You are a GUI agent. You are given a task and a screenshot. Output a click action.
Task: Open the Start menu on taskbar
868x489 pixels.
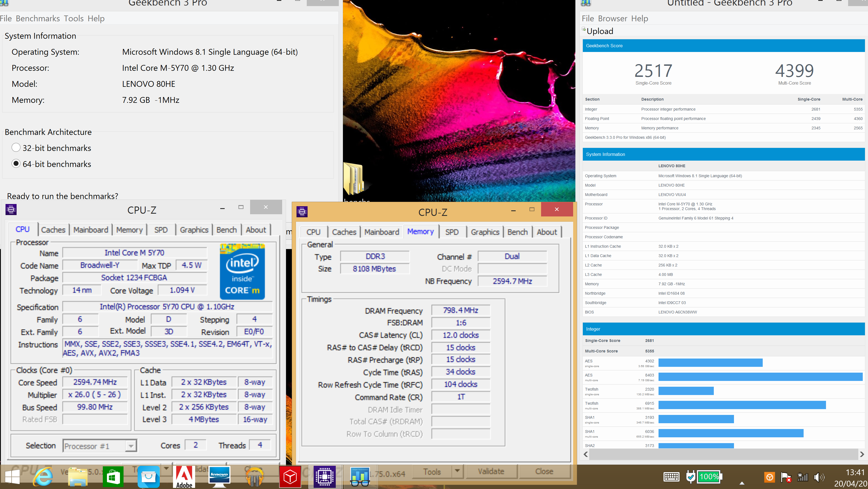(12, 477)
